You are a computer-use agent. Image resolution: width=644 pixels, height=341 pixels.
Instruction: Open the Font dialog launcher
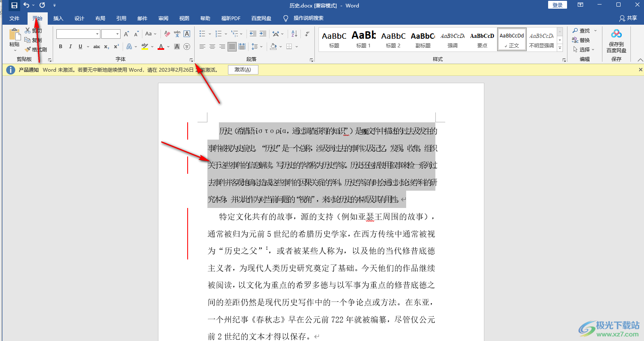[191, 60]
